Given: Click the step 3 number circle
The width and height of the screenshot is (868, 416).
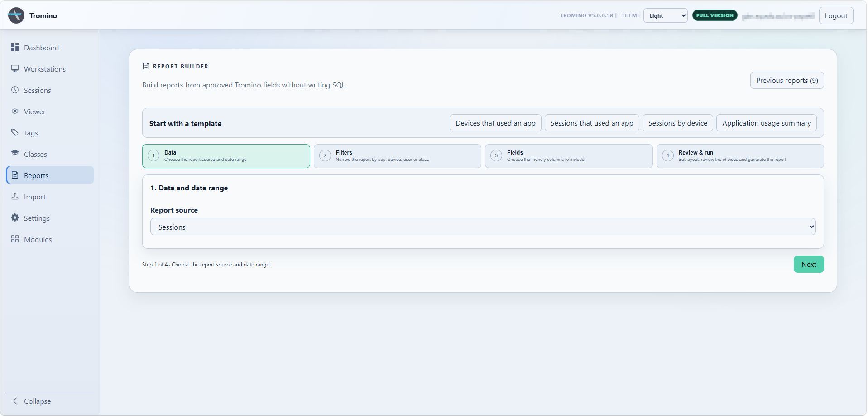Looking at the screenshot, I should pos(496,156).
